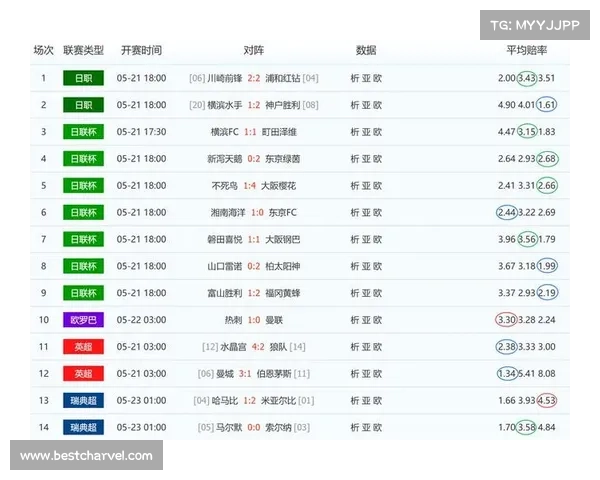Viewport: 600px width, 480px height.
Task: Select the 瑞典超 badge in the 马尔默 row
Action: click(83, 427)
